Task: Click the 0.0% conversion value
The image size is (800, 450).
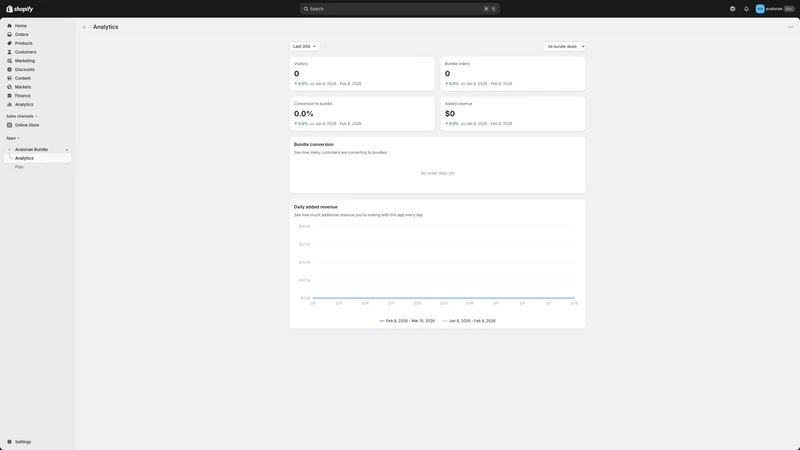Action: 304,114
